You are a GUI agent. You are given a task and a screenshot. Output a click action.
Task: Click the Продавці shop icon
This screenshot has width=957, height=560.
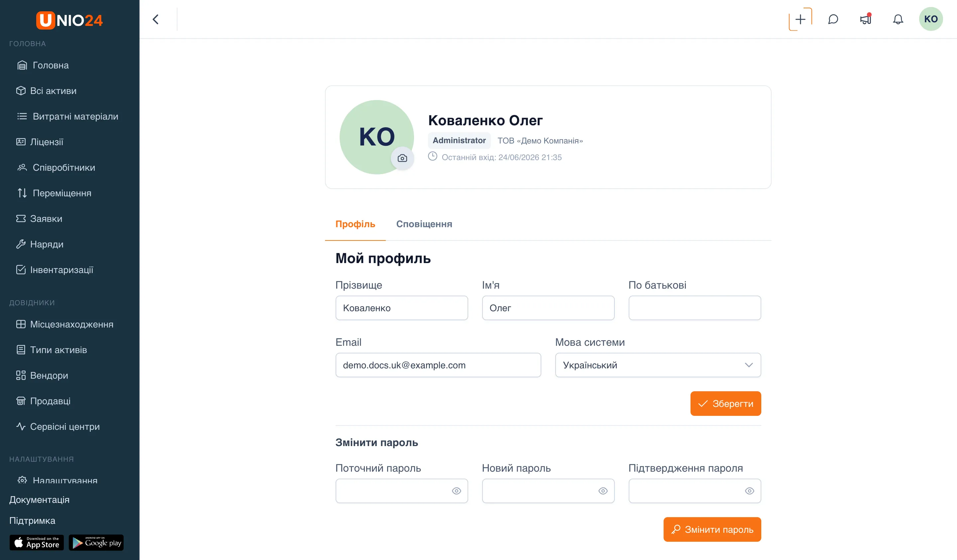21,401
